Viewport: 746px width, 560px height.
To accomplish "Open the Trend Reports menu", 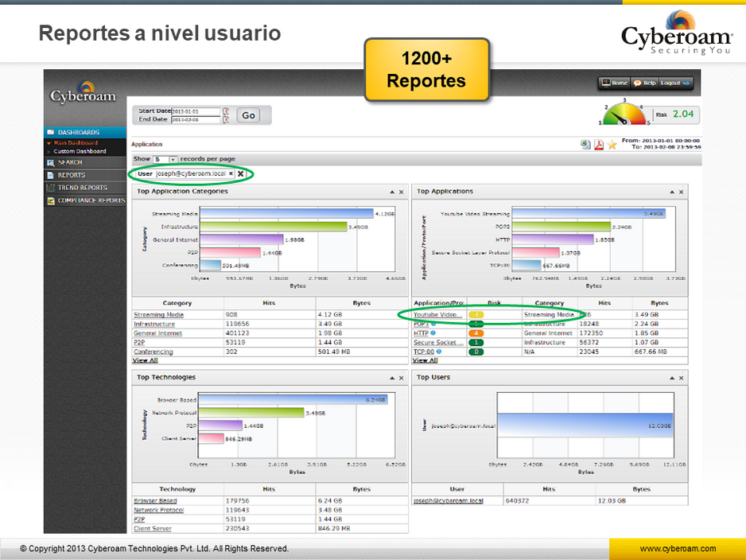I will click(x=82, y=188).
